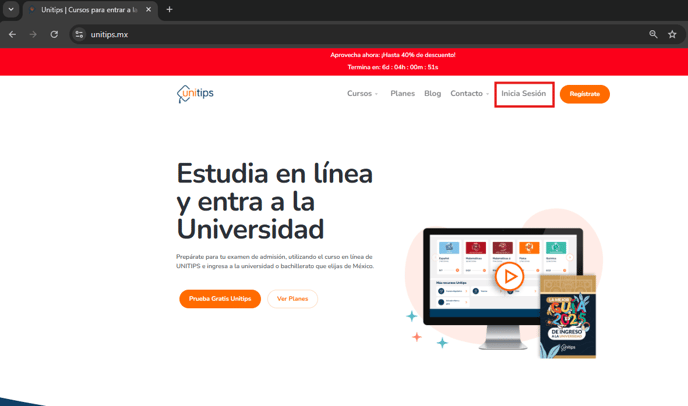
Task: Expand the Contacto dropdown menu
Action: click(469, 94)
